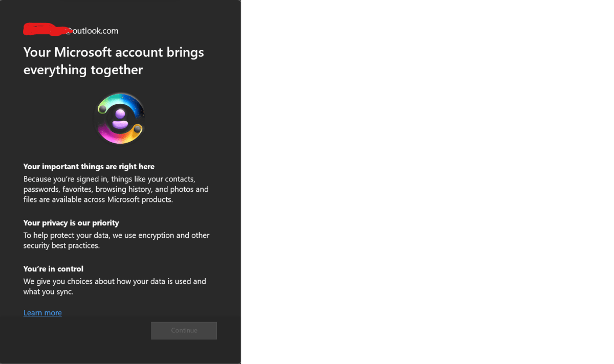Viewport: 614px width, 364px height.
Task: Click the 'Your Microsoft account brings everything together' heading
Action: click(x=114, y=61)
